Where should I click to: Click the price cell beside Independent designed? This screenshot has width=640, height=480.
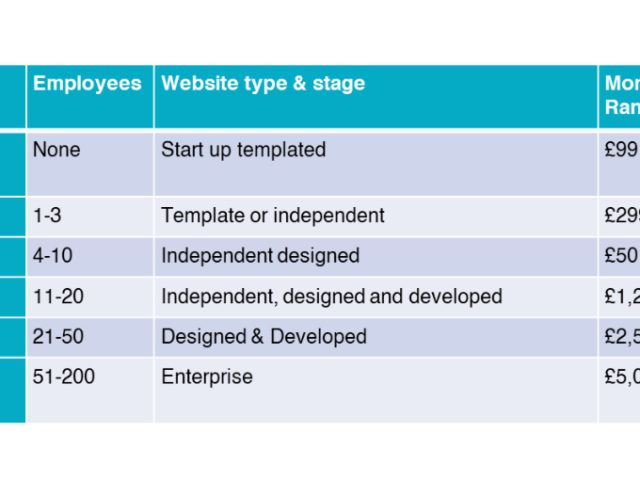[620, 255]
